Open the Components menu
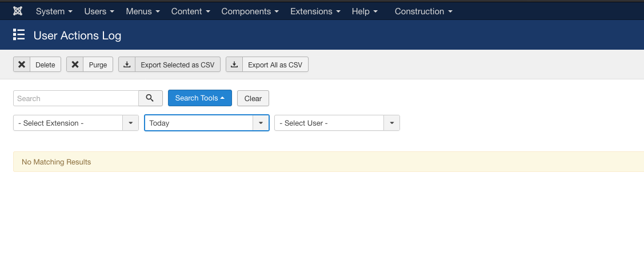Image resolution: width=644 pixels, height=257 pixels. click(x=250, y=11)
